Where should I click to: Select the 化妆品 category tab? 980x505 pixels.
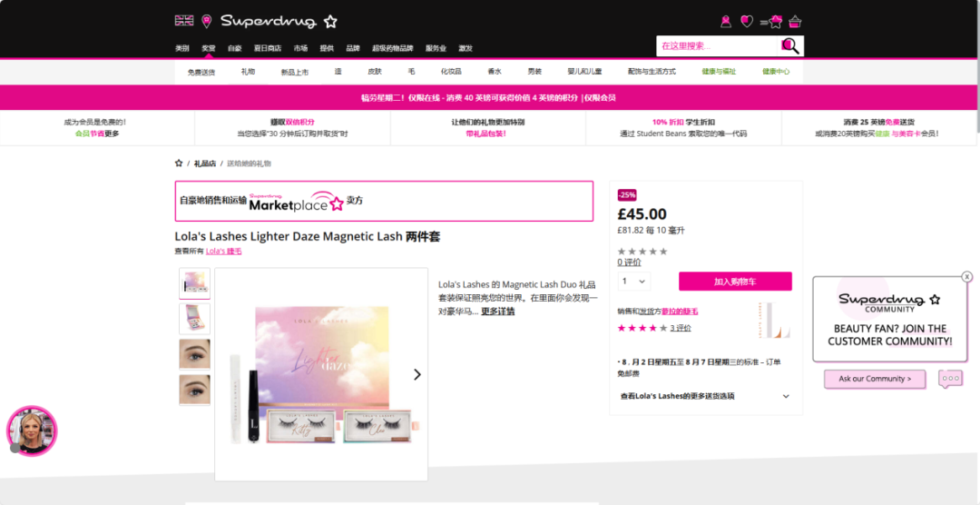(x=451, y=72)
